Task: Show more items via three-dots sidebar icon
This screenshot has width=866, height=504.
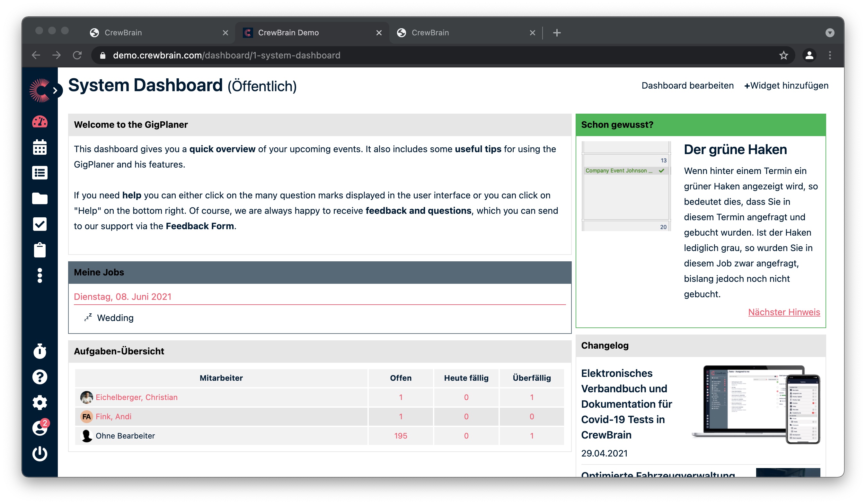Action: click(40, 276)
